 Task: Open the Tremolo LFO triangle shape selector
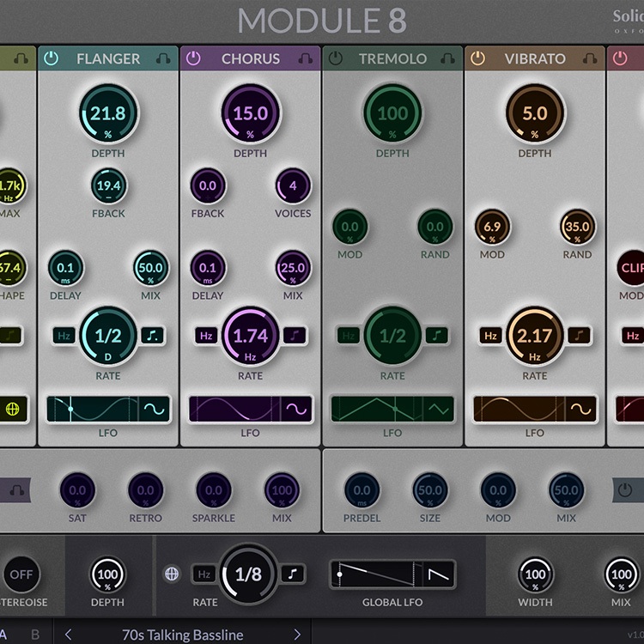pos(439,409)
